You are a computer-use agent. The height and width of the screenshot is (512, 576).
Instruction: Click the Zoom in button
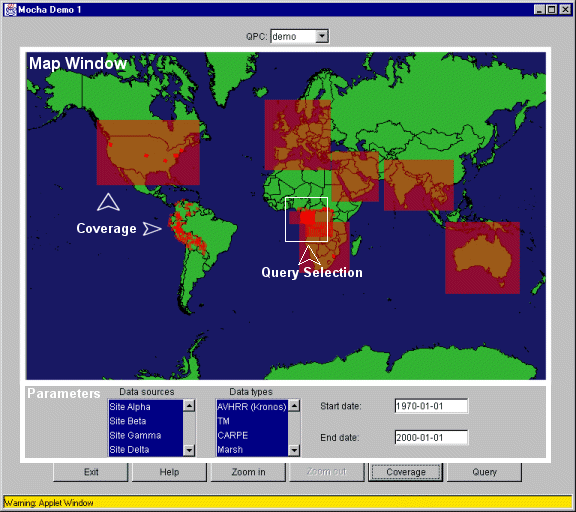248,472
